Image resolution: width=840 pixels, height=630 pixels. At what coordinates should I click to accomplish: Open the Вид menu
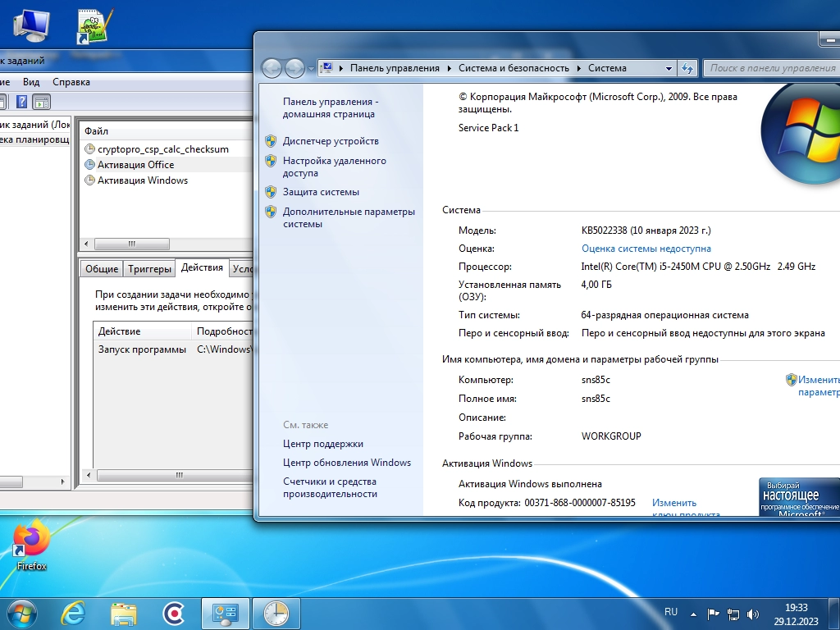pos(31,82)
